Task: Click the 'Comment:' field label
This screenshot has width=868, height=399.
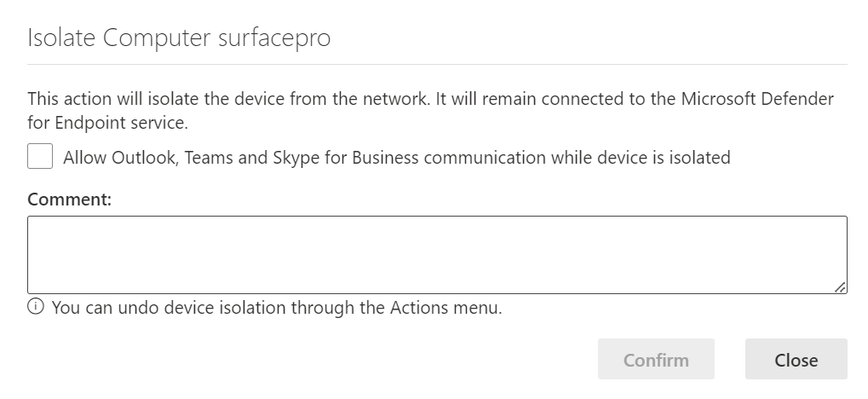Action: click(x=70, y=199)
